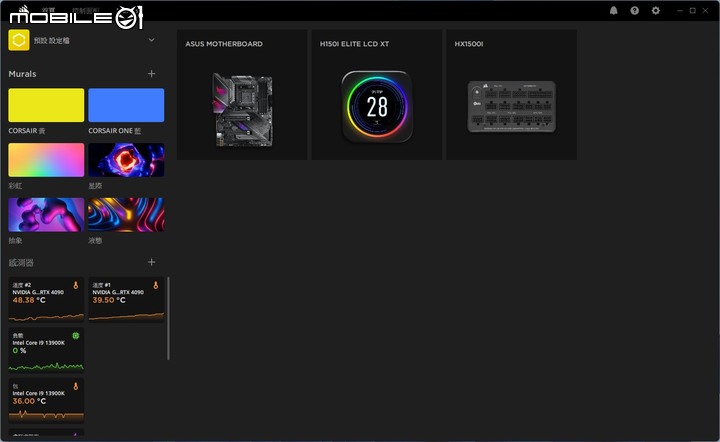Click the '39.50 °C' temperature value
720x442 pixels.
pyautogui.click(x=109, y=300)
